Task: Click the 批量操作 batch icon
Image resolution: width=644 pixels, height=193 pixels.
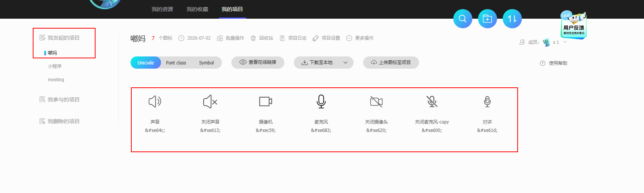Action: (x=220, y=38)
